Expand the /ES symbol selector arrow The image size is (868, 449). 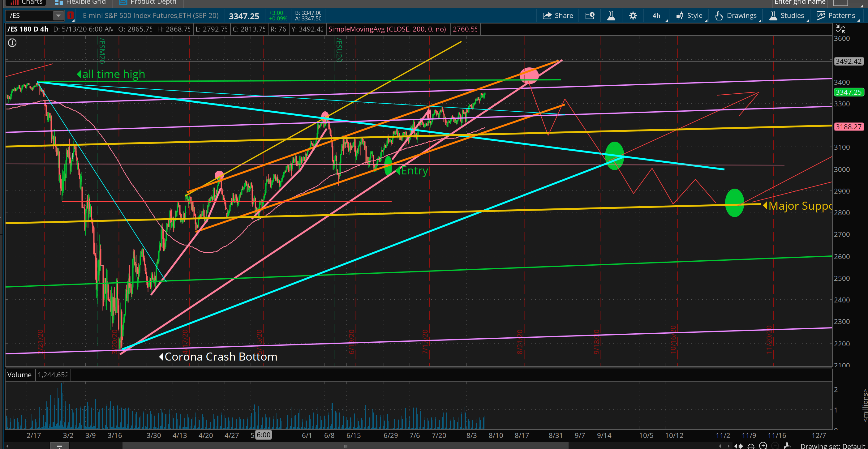[58, 15]
